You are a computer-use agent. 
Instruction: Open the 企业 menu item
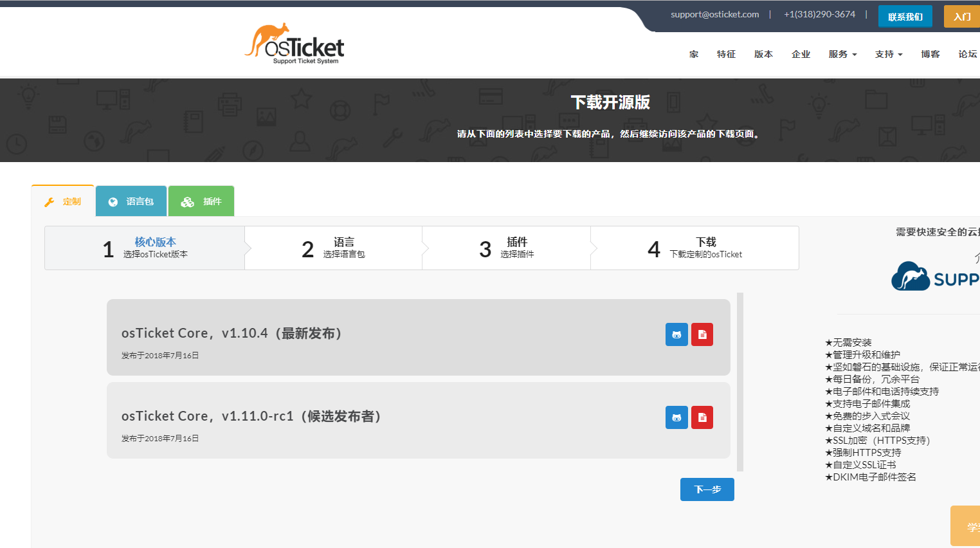pyautogui.click(x=801, y=54)
